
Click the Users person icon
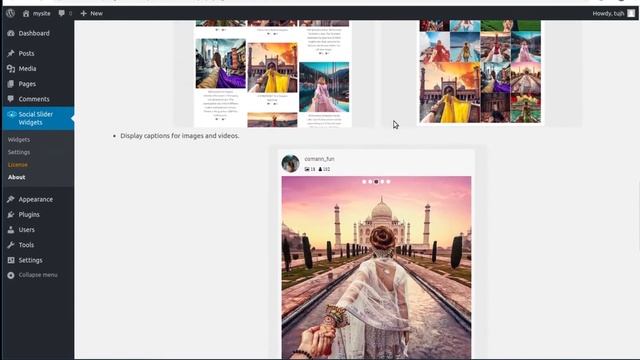[x=11, y=229]
